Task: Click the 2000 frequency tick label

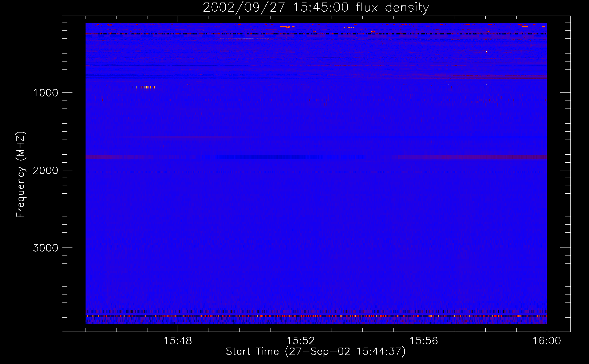Action: pos(46,170)
